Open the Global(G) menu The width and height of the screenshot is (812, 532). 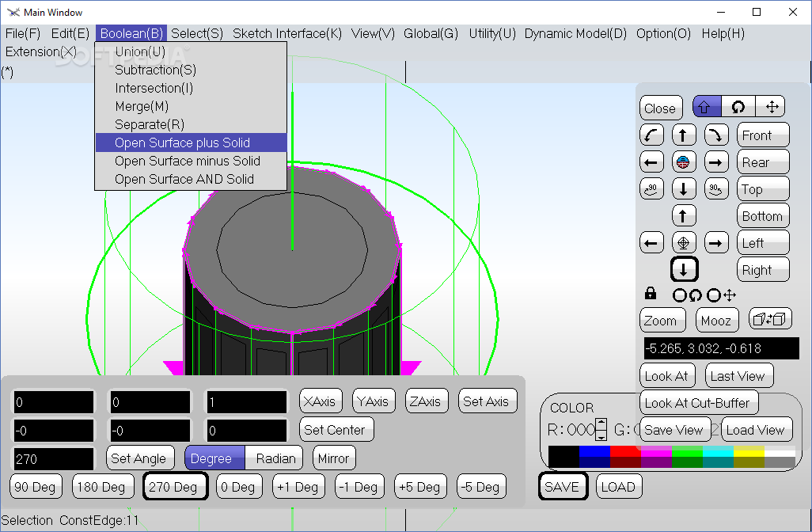431,34
